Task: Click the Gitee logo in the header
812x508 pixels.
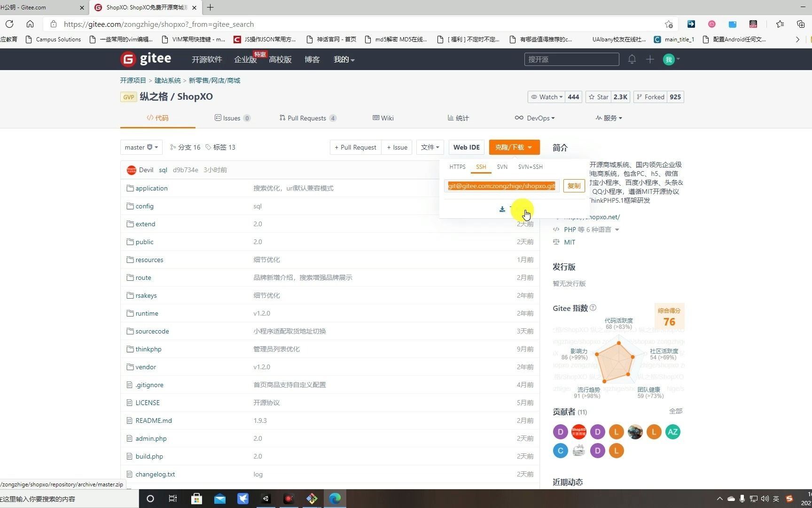Action: (146, 59)
